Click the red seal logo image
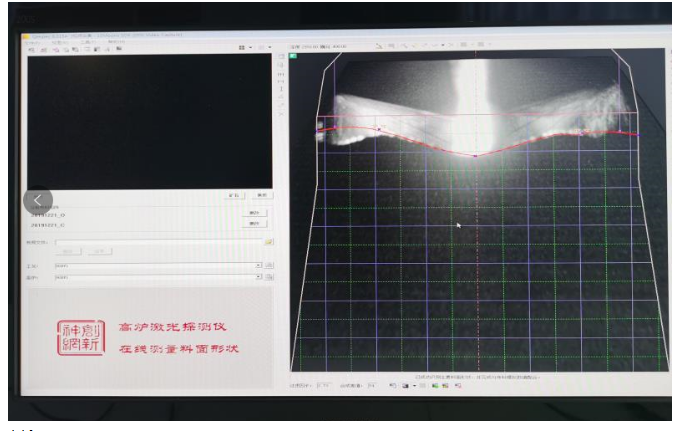The height and width of the screenshot is (431, 680). click(x=75, y=340)
